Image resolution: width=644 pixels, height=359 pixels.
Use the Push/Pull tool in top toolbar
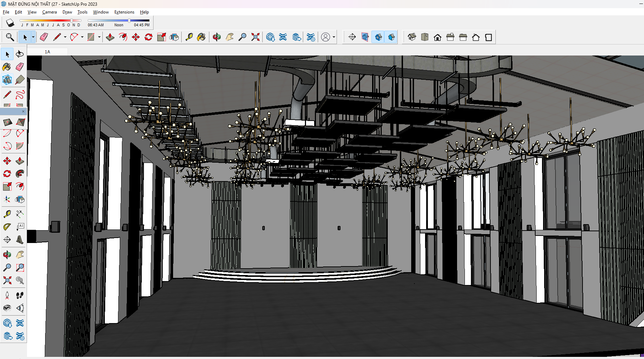[x=110, y=37]
